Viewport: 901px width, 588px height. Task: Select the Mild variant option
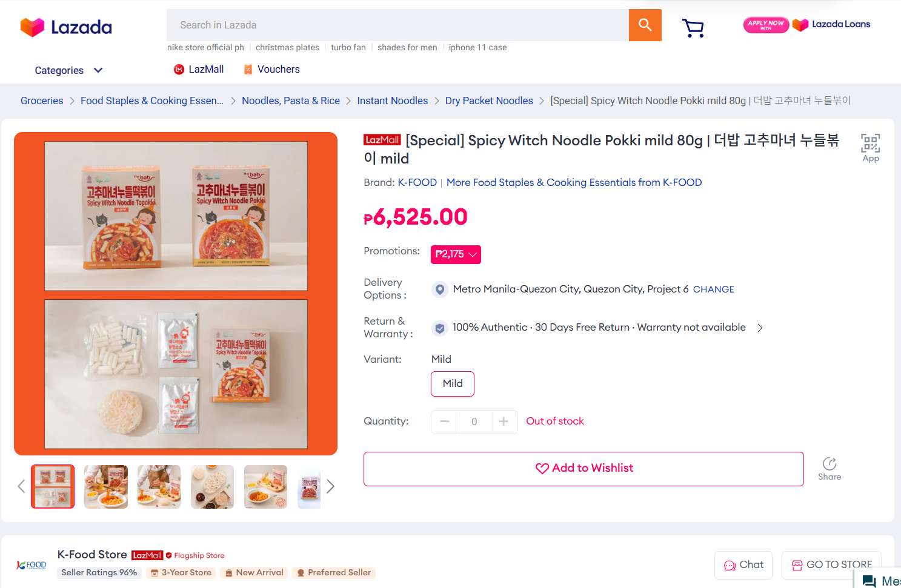point(452,384)
